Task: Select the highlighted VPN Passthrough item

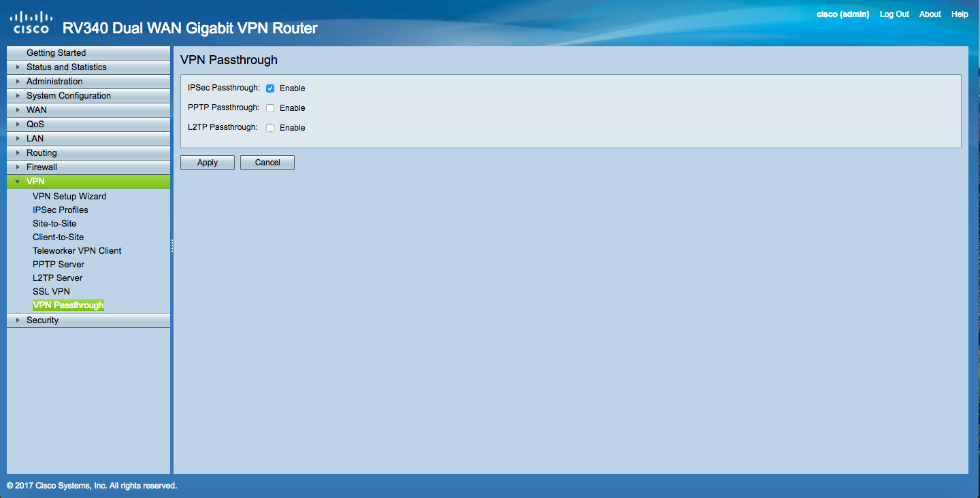Action: [68, 305]
